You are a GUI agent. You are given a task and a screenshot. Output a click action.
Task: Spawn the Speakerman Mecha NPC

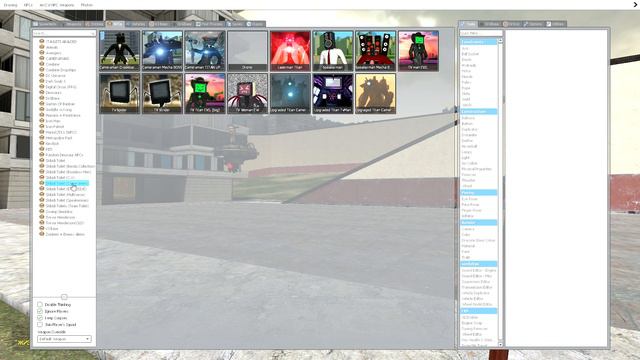point(375,51)
